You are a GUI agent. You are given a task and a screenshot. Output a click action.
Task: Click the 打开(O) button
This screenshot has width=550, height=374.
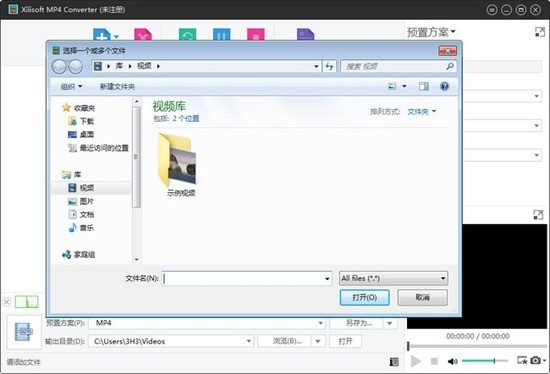[x=364, y=298]
